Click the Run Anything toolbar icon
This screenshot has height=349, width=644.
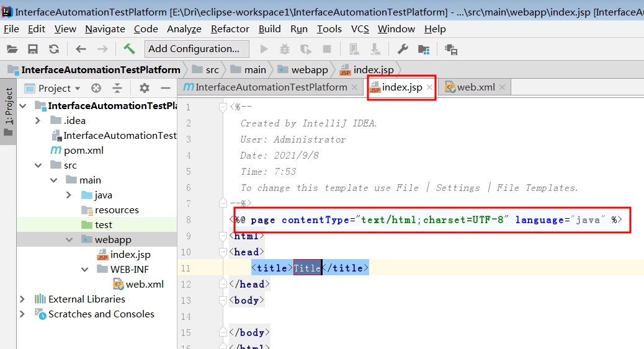tap(451, 50)
